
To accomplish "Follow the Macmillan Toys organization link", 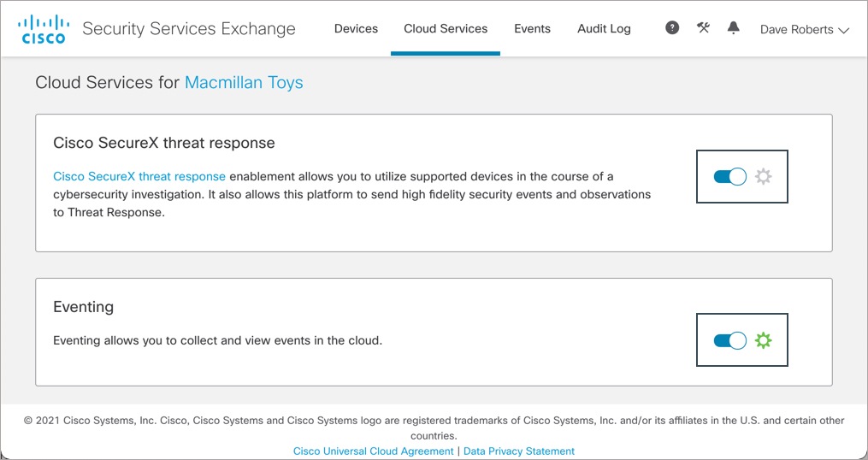I will pyautogui.click(x=244, y=83).
